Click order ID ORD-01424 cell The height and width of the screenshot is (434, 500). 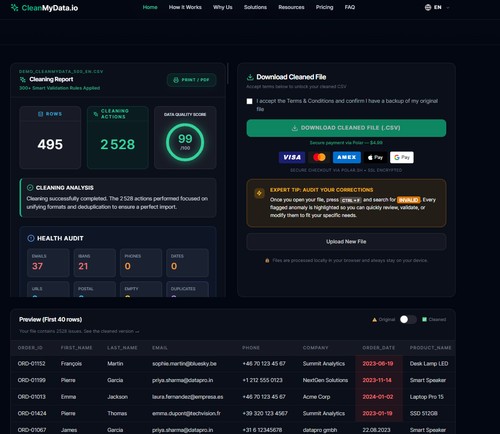point(32,413)
